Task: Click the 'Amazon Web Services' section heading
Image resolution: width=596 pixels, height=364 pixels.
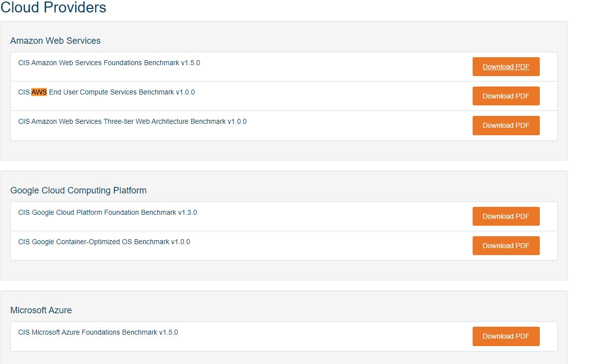Action: (56, 41)
